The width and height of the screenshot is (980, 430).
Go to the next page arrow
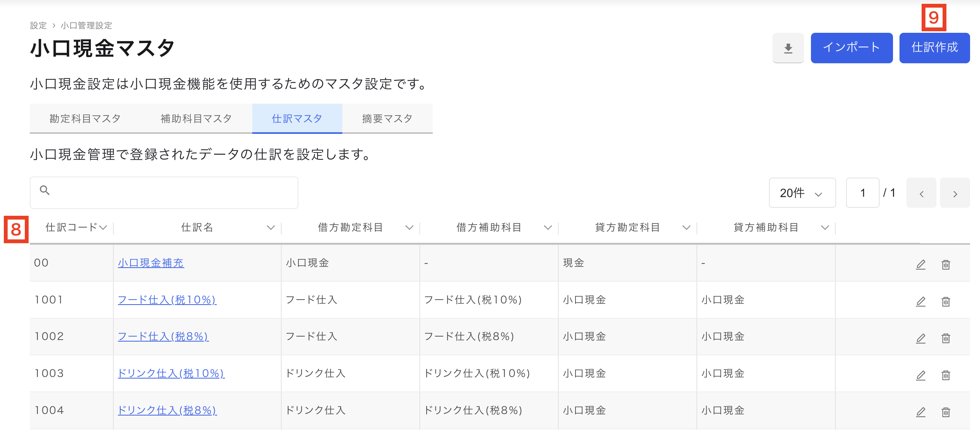[x=955, y=193]
